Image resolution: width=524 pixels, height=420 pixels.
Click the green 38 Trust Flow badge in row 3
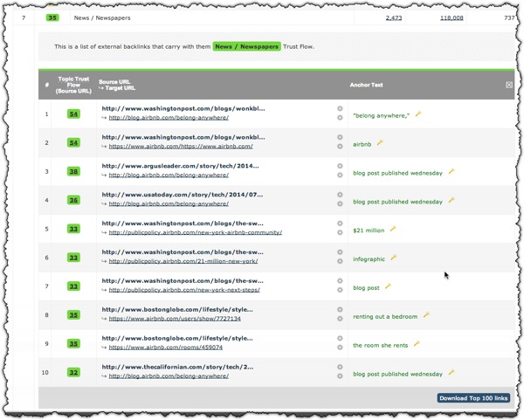coord(74,171)
